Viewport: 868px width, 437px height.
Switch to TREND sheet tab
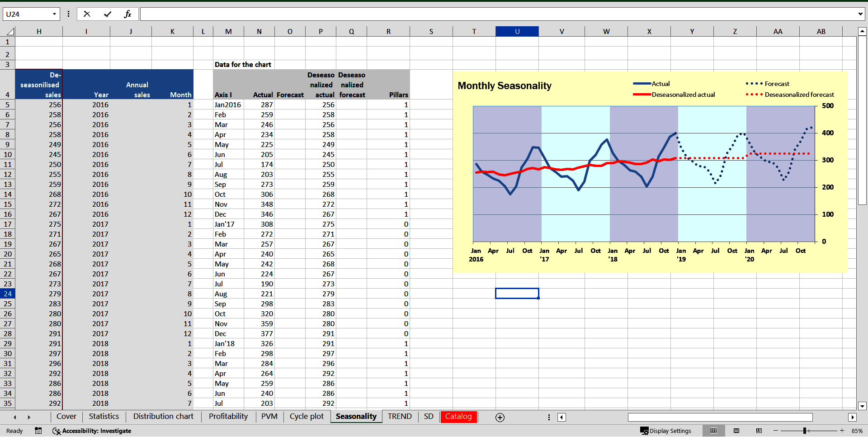(400, 416)
